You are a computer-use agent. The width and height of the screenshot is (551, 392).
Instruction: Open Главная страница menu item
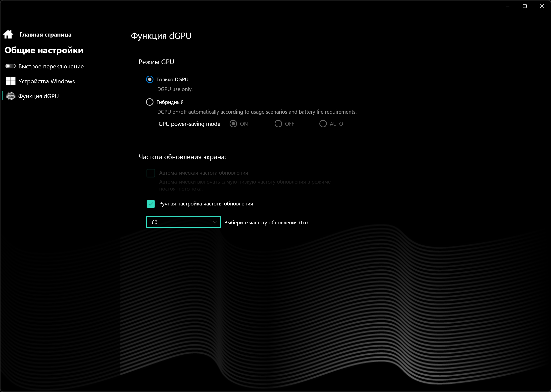coord(45,35)
